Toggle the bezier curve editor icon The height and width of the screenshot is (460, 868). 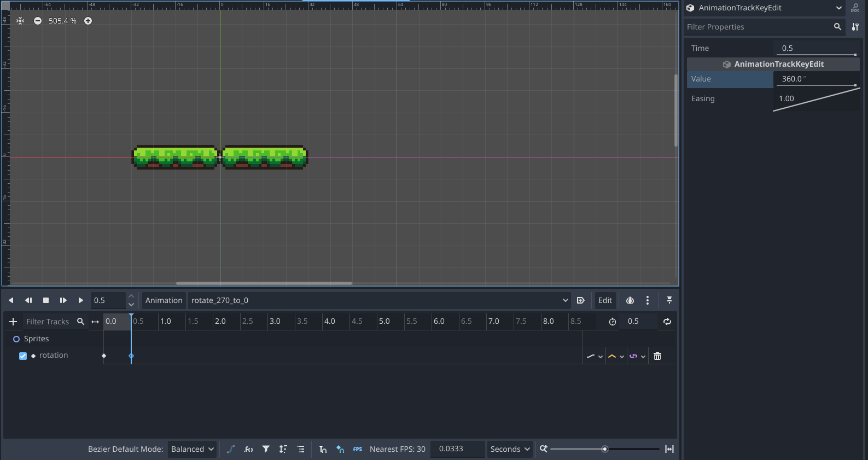point(231,449)
